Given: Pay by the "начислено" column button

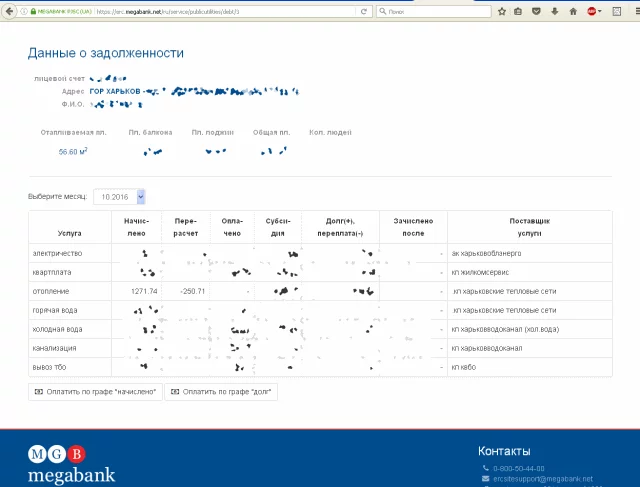Looking at the screenshot, I should pos(95,392).
